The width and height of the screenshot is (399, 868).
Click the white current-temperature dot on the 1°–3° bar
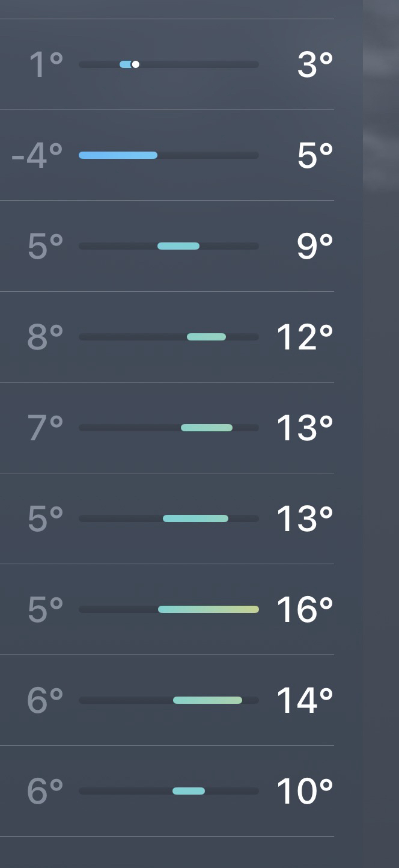[x=136, y=64]
